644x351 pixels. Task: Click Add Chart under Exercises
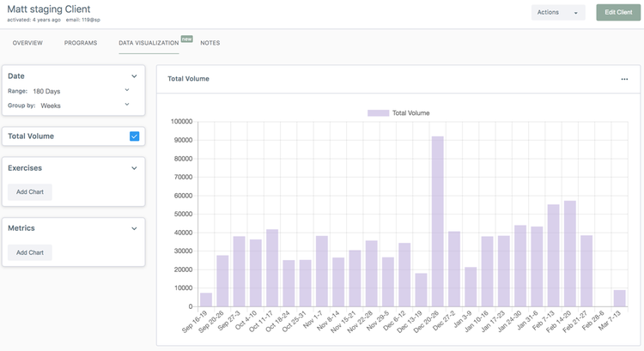coord(30,192)
